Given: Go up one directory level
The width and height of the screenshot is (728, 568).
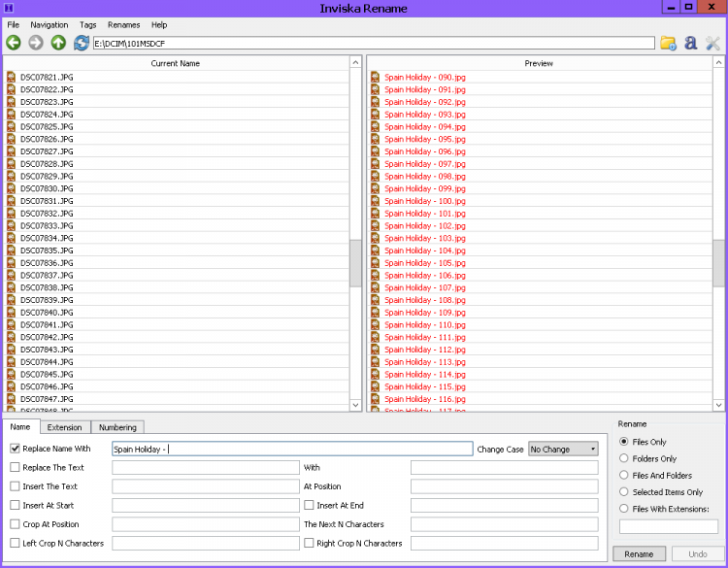Looking at the screenshot, I should coord(58,43).
